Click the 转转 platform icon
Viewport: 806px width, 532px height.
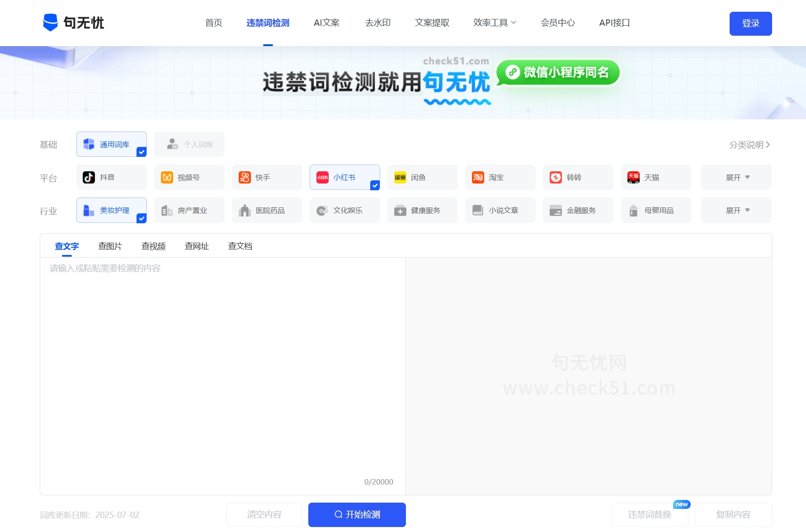[556, 177]
